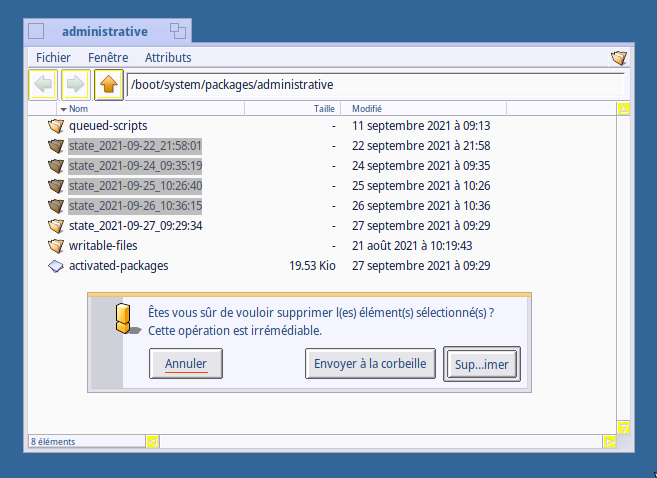
Task: Select the activated-packages file name
Action: pyautogui.click(x=119, y=266)
